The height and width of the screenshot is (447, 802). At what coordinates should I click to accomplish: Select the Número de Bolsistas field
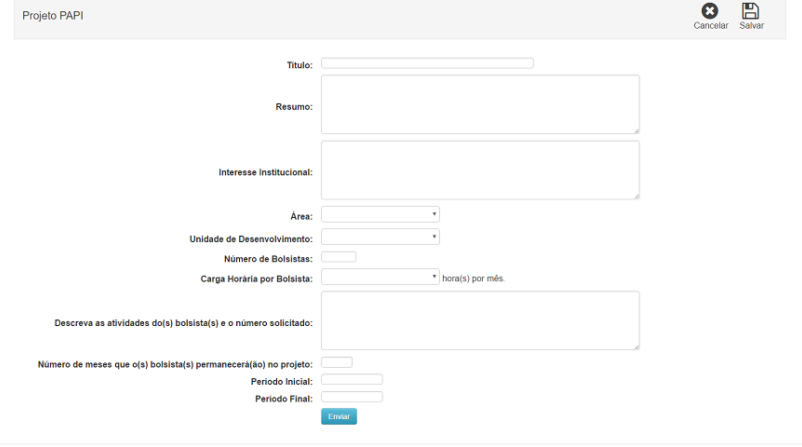click(x=339, y=257)
